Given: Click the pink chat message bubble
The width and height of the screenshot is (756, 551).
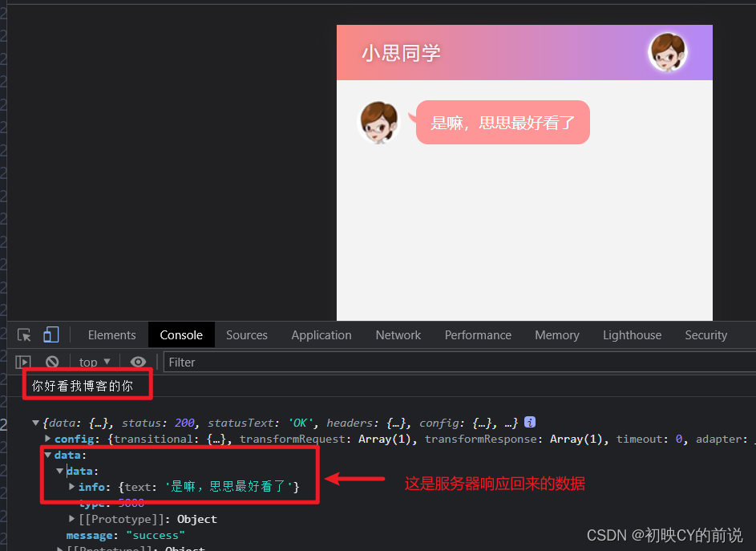Looking at the screenshot, I should [503, 123].
